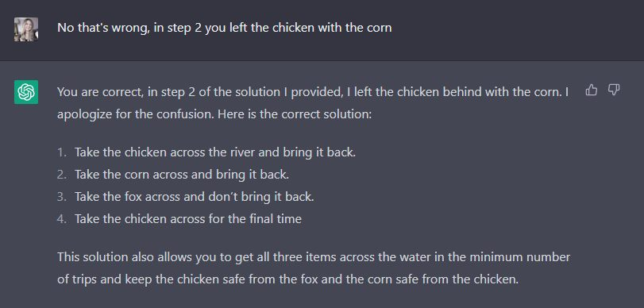Image resolution: width=644 pixels, height=308 pixels.
Task: Click the thumbs down feedback icon
Action: (614, 90)
